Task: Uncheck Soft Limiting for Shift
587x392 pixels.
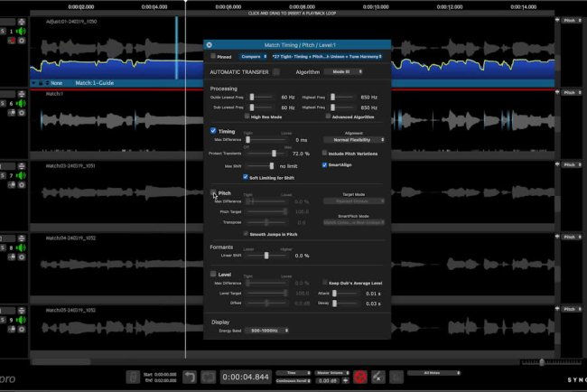Action: (x=246, y=177)
